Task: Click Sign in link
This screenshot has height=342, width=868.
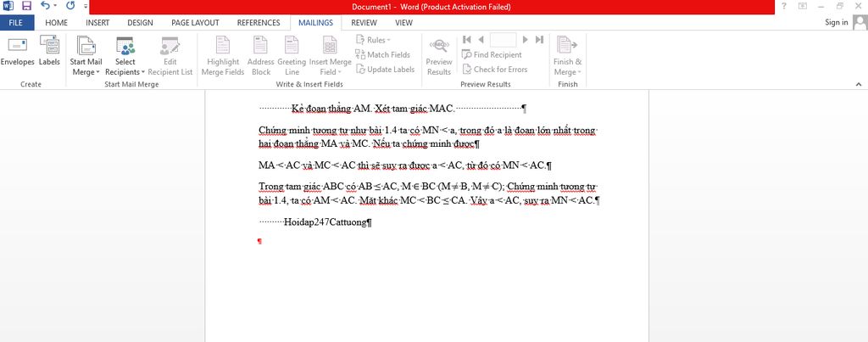Action: [836, 22]
